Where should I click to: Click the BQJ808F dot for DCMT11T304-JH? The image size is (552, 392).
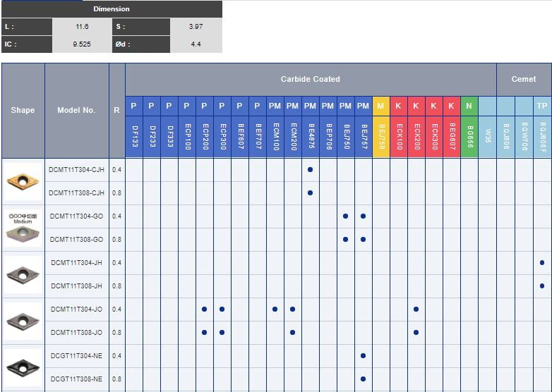tap(541, 262)
